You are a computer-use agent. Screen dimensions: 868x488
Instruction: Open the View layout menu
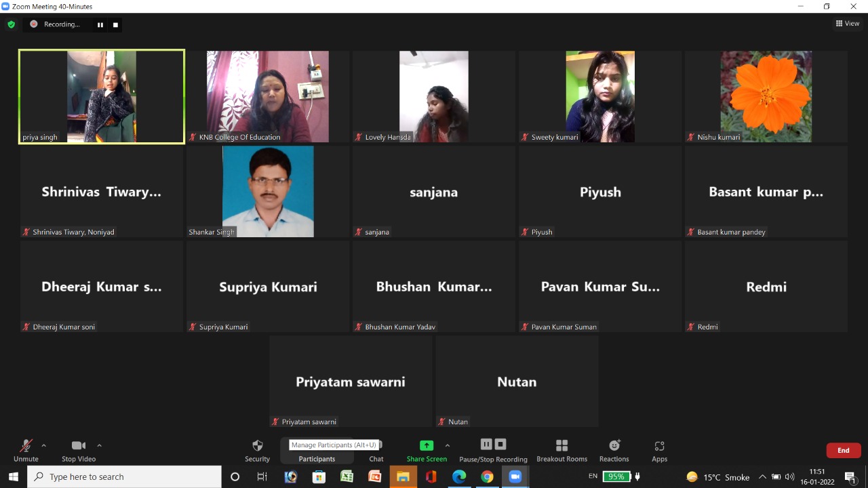coord(848,24)
